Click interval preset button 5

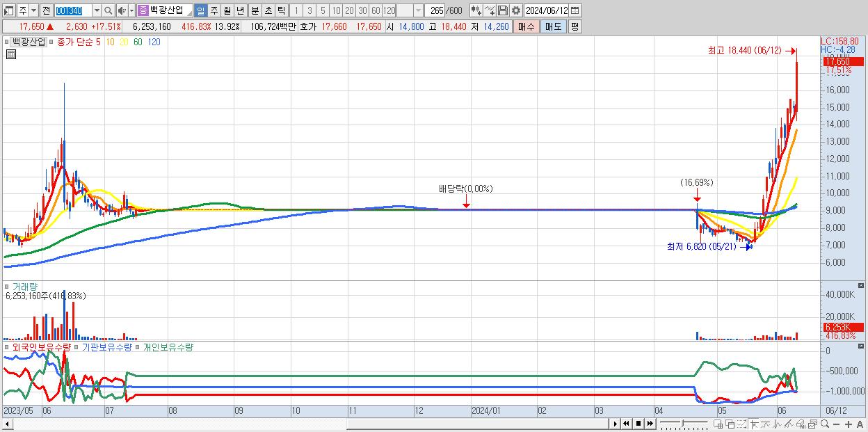click(323, 10)
